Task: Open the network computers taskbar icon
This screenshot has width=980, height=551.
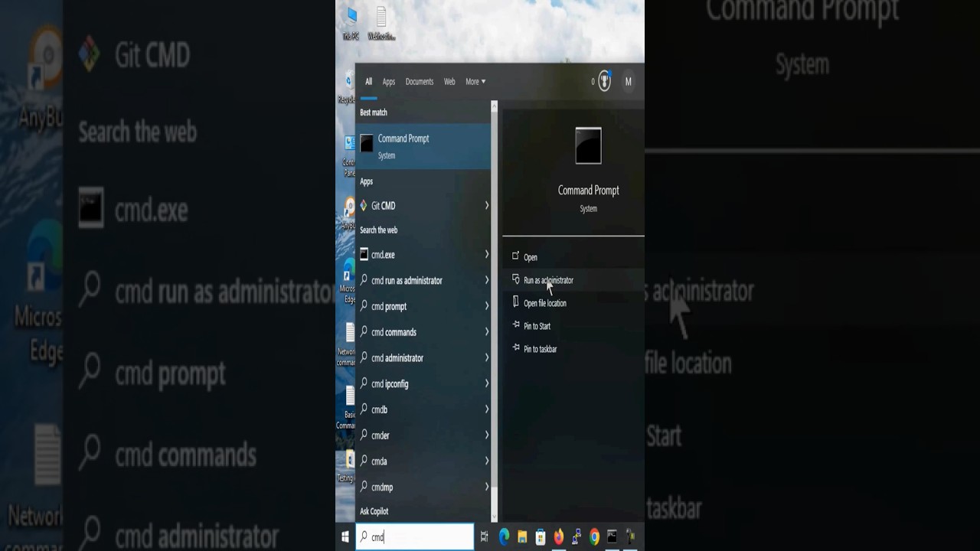Action: (577, 537)
